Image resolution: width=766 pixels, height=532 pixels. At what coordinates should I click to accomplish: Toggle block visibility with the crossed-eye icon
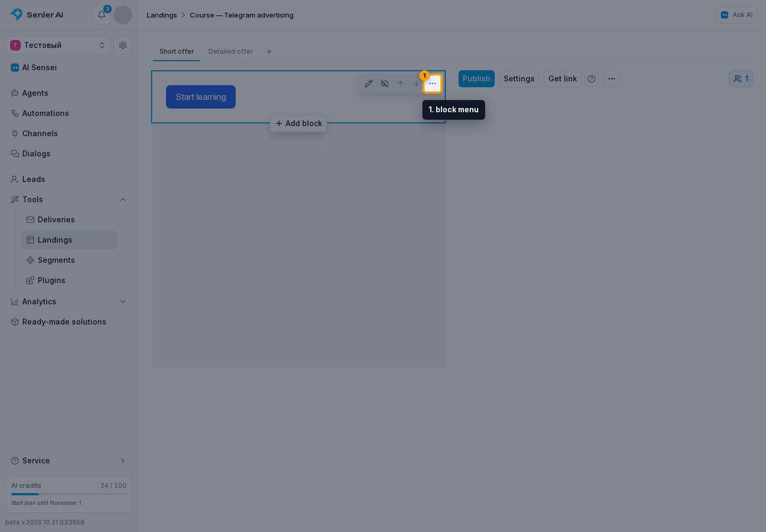(x=385, y=84)
